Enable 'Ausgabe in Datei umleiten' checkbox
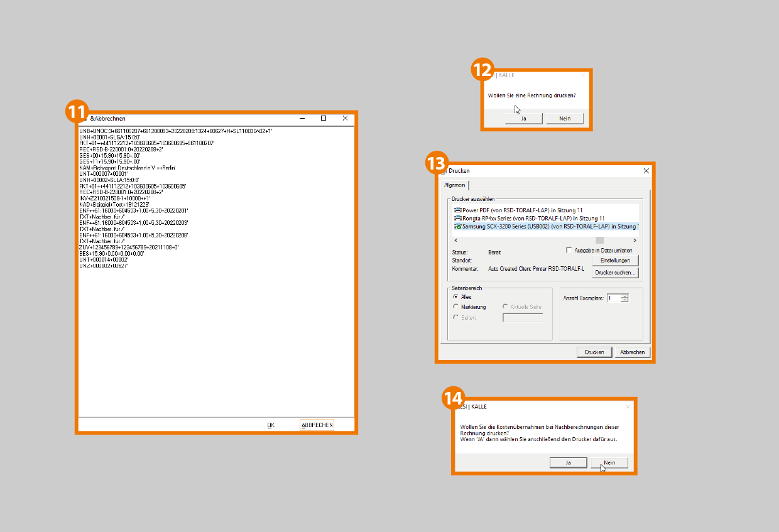 click(x=569, y=250)
